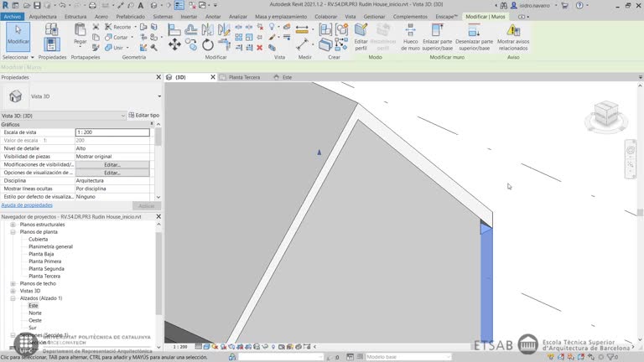Close the Propiedades panel

tap(158, 77)
